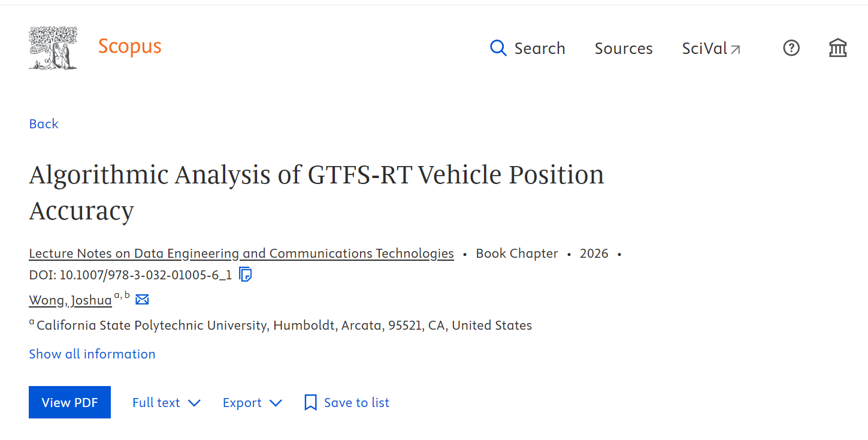Open the institution building icon
Screen dimensions: 868x440
click(x=837, y=48)
